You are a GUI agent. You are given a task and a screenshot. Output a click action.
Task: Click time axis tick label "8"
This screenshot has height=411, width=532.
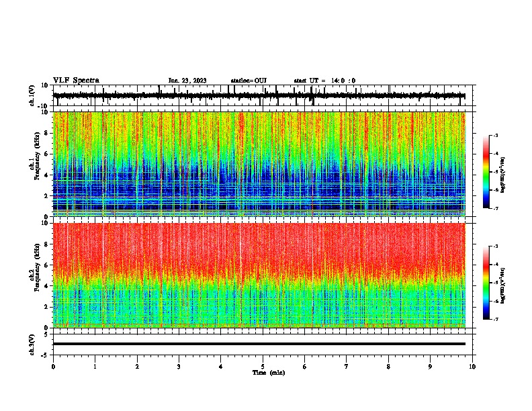pyautogui.click(x=388, y=367)
